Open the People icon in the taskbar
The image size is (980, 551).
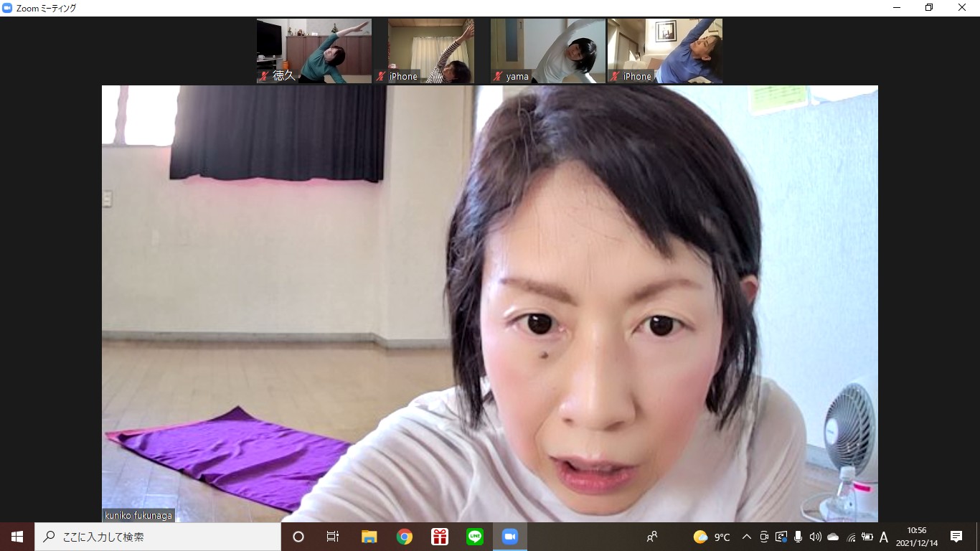[x=652, y=537]
